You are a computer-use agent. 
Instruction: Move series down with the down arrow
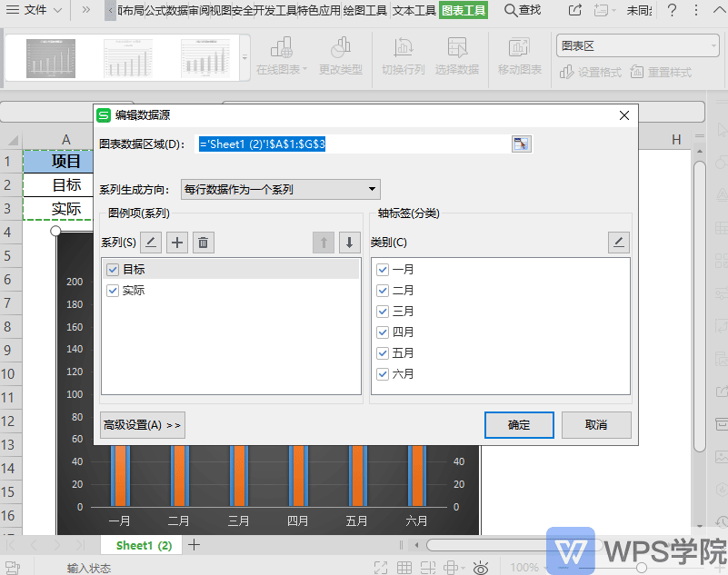(350, 243)
